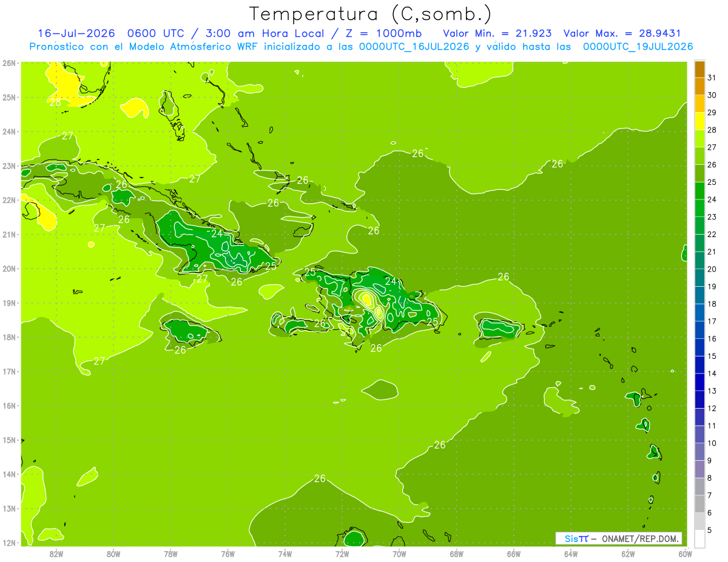Select initialization stamp '0000UTC_16JUL2026'
This screenshot has width=728, height=562.
414,47
